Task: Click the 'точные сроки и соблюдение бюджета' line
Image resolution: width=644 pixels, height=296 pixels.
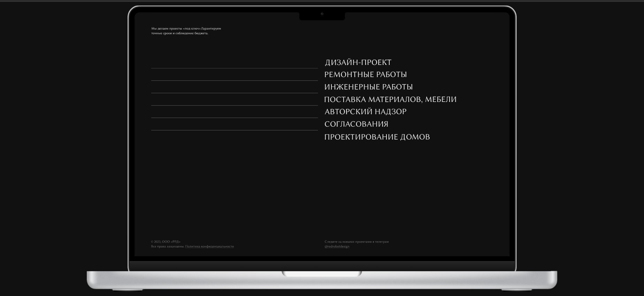Action: coord(179,34)
